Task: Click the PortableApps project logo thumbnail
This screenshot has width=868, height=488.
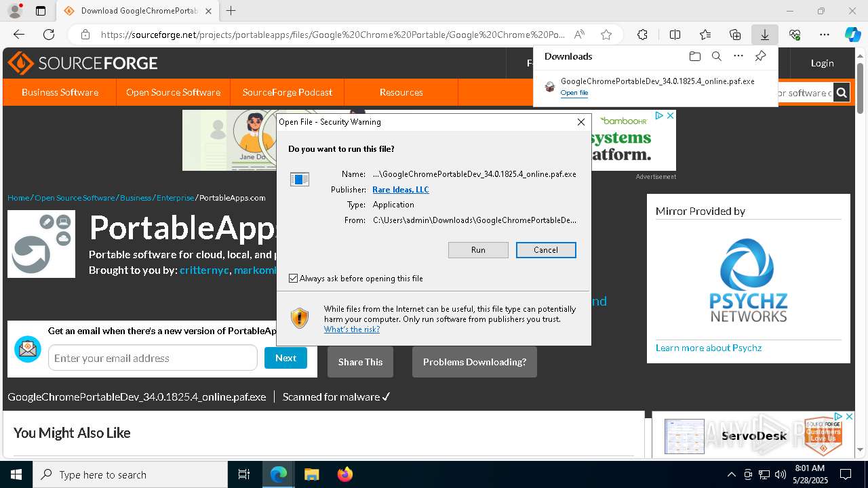Action: [41, 244]
